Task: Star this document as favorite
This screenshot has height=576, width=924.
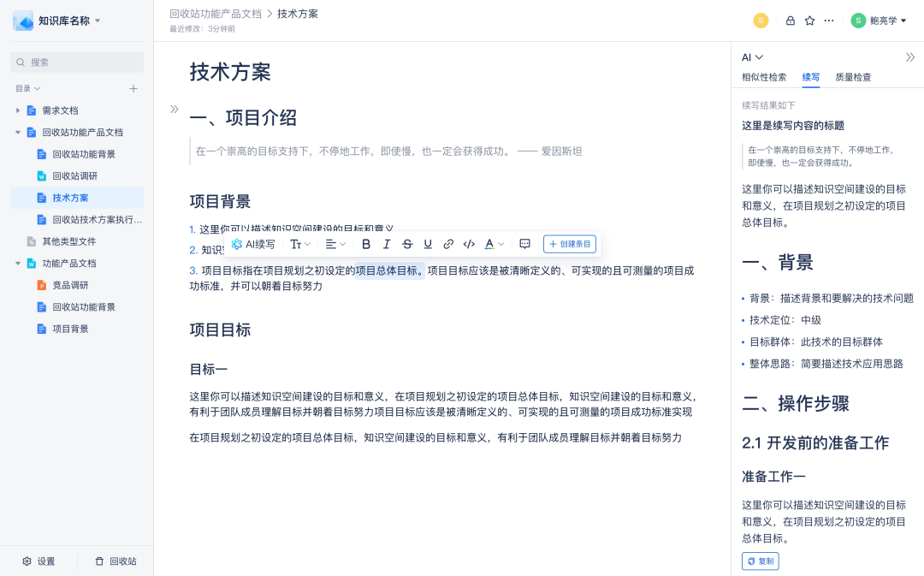Action: click(809, 21)
